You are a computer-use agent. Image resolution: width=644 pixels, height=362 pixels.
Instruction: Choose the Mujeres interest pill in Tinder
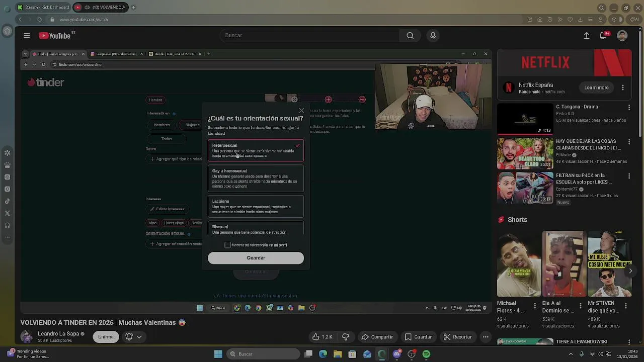191,125
